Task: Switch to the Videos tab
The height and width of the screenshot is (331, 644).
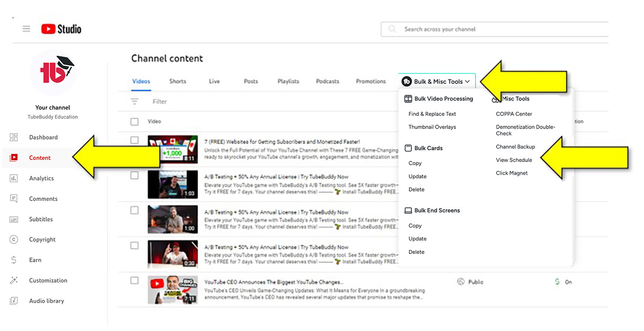Action: (141, 81)
